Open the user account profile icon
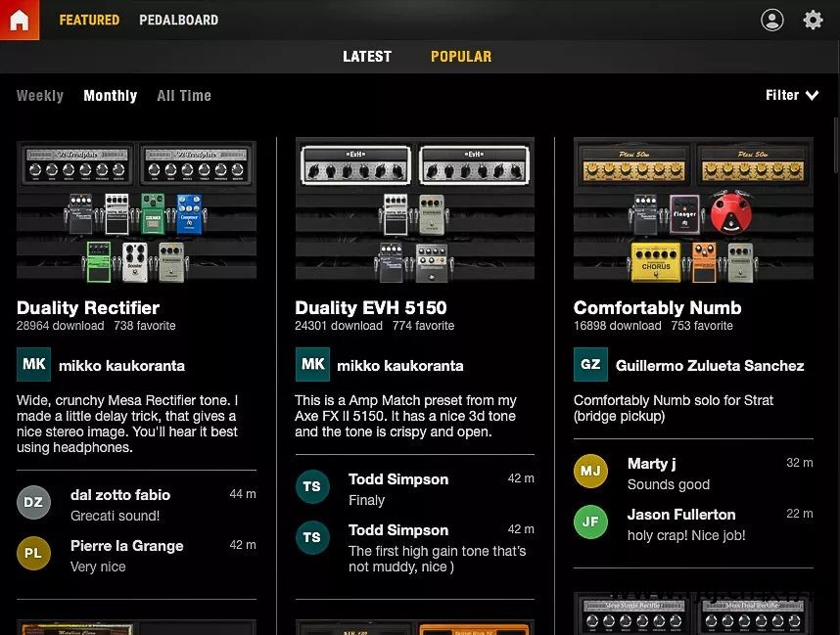The height and width of the screenshot is (635, 840). [772, 20]
